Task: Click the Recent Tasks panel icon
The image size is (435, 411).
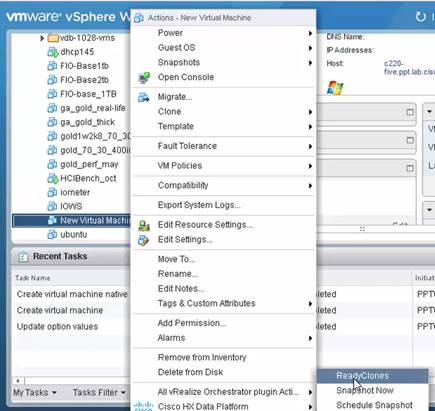Action: [x=23, y=257]
